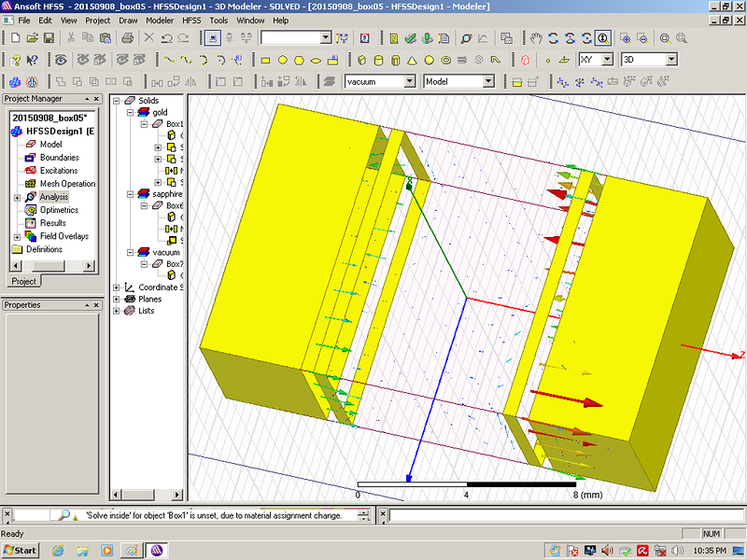Click the Draw cone tool

(x=413, y=60)
